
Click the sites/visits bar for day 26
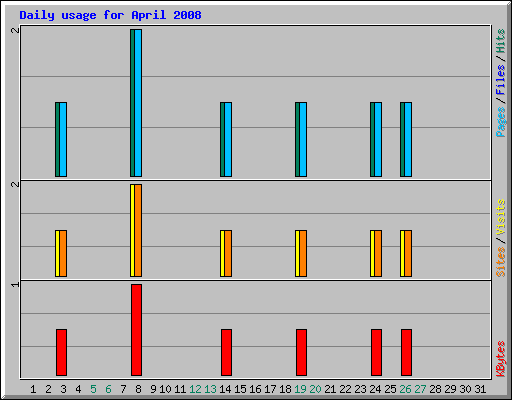[x=406, y=253]
